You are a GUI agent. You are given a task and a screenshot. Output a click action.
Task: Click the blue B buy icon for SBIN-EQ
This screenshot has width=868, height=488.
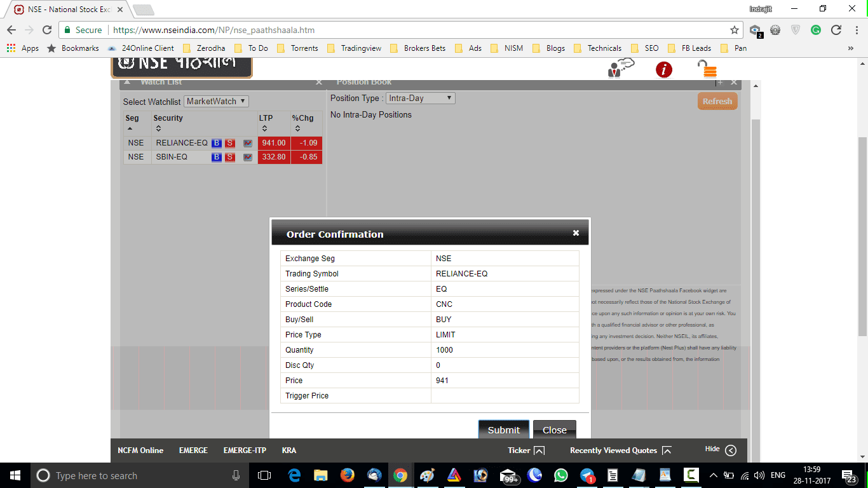[216, 157]
